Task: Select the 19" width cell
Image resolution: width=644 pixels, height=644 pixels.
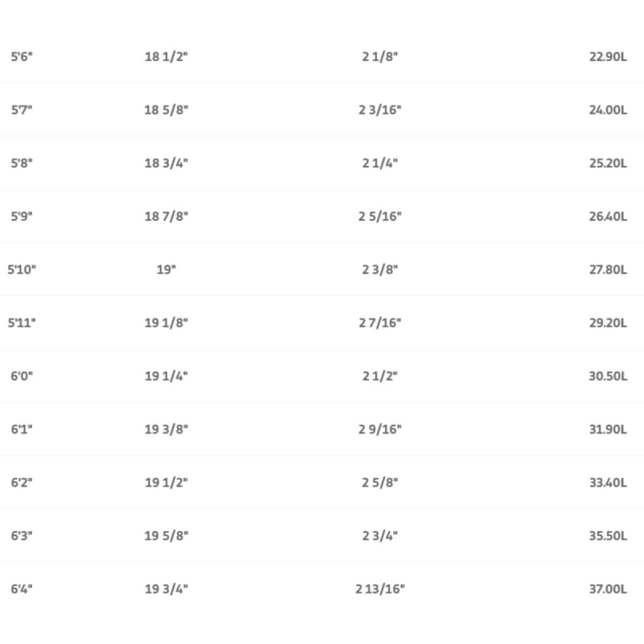Action: pyautogui.click(x=166, y=269)
